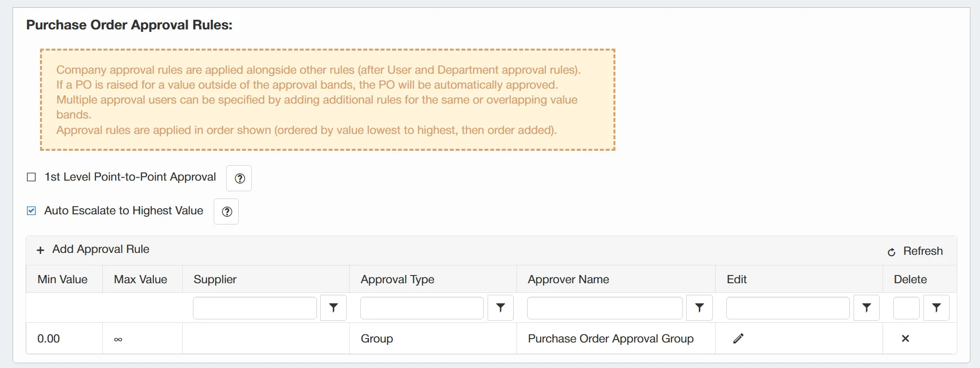Click the Approver Name column filter icon
The height and width of the screenshot is (368, 980).
pos(699,308)
